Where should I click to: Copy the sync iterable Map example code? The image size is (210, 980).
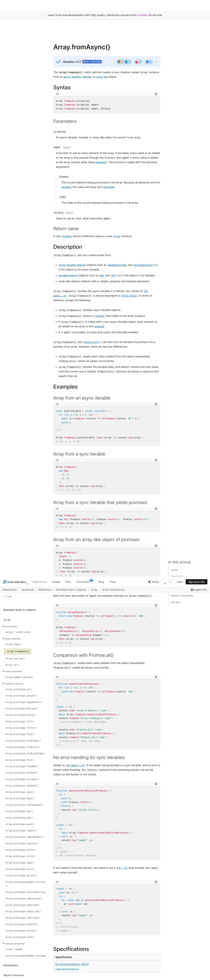[156, 460]
